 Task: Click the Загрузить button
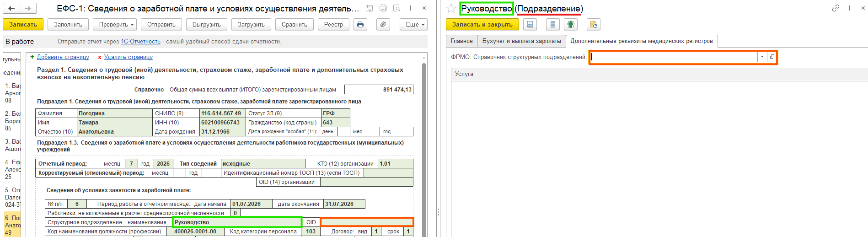(251, 24)
